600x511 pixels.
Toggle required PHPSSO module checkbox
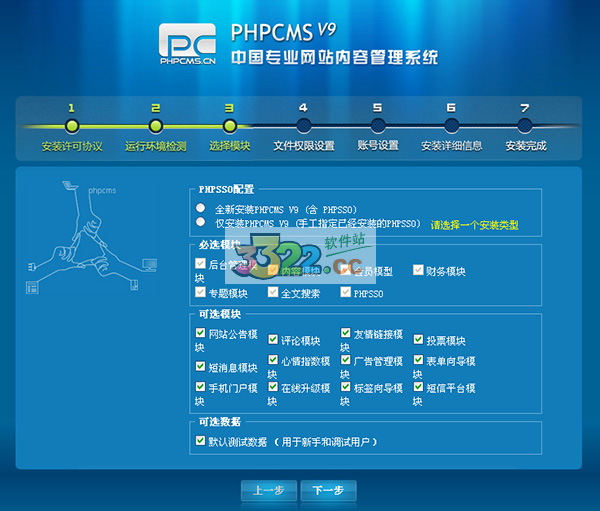(346, 292)
